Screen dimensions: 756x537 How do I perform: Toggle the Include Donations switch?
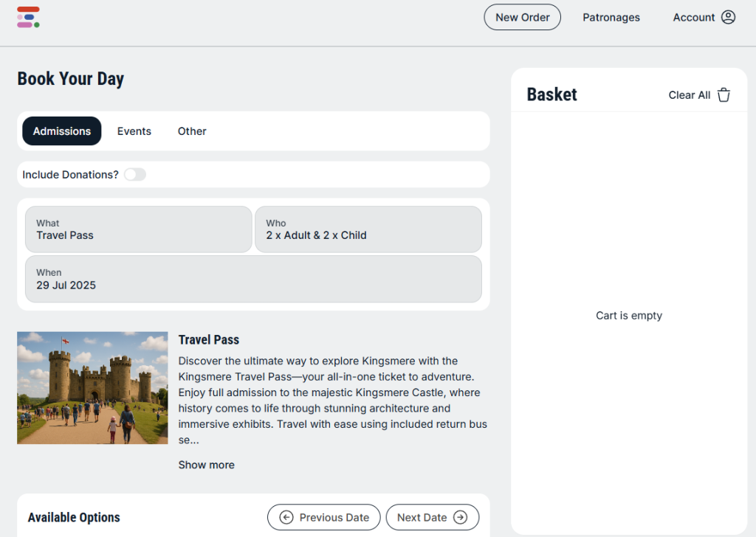click(135, 175)
